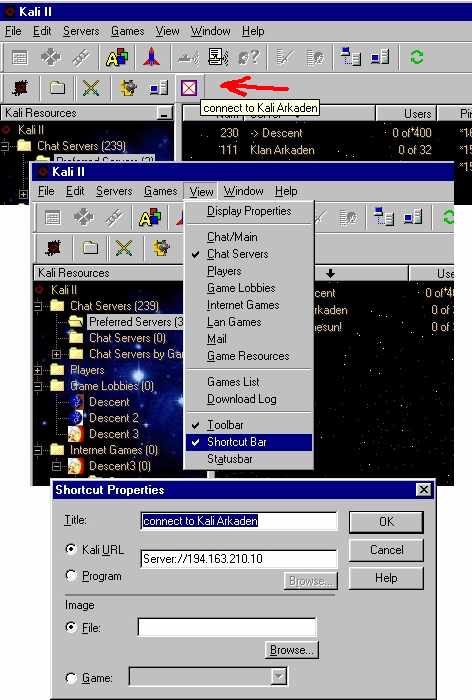Click colored A blocks icon in front window
Screen dimensions: 472x700
pyautogui.click(x=150, y=218)
